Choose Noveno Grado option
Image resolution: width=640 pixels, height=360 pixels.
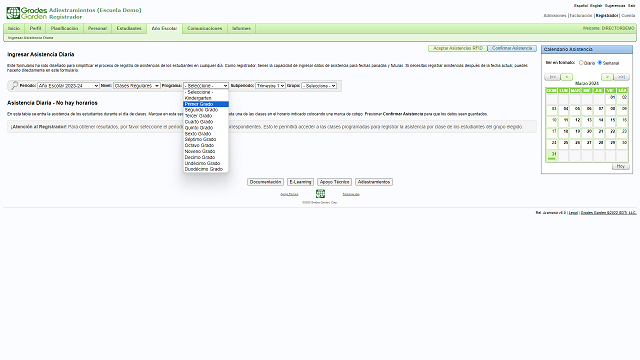pyautogui.click(x=206, y=151)
